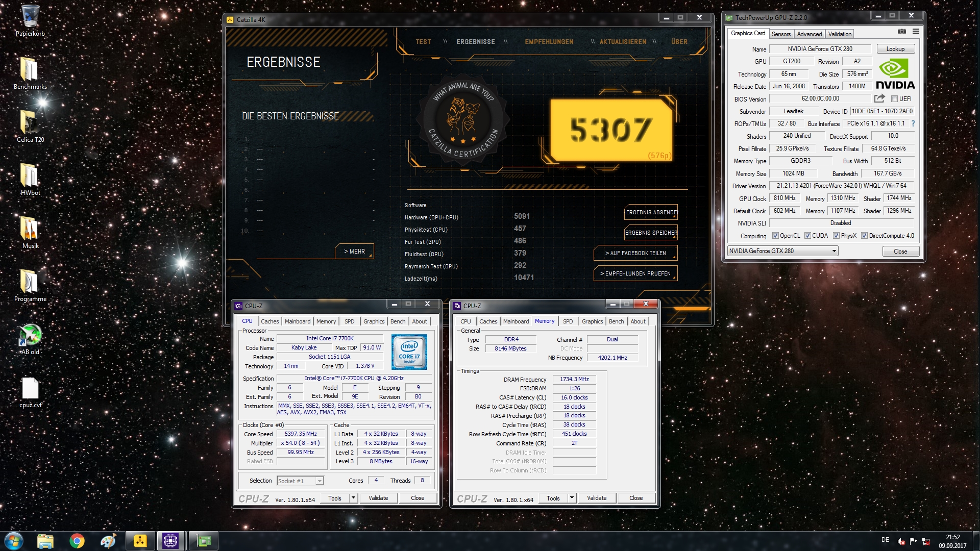Viewport: 980px width, 551px height.
Task: Open the SPD tab in right CPU-Z
Action: coord(568,321)
